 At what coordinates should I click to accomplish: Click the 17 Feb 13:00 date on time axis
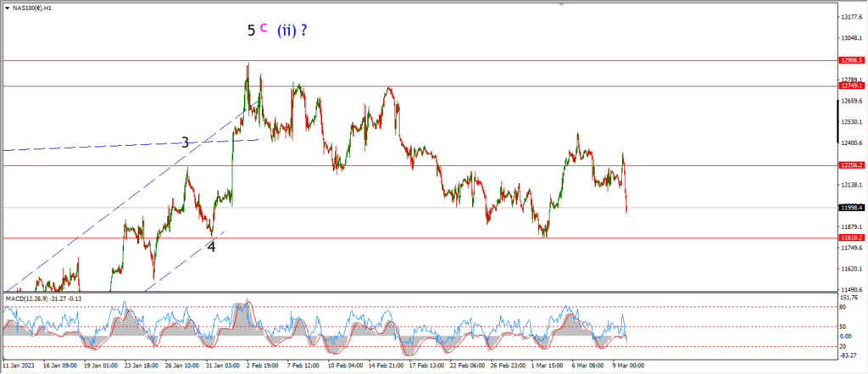pos(425,366)
